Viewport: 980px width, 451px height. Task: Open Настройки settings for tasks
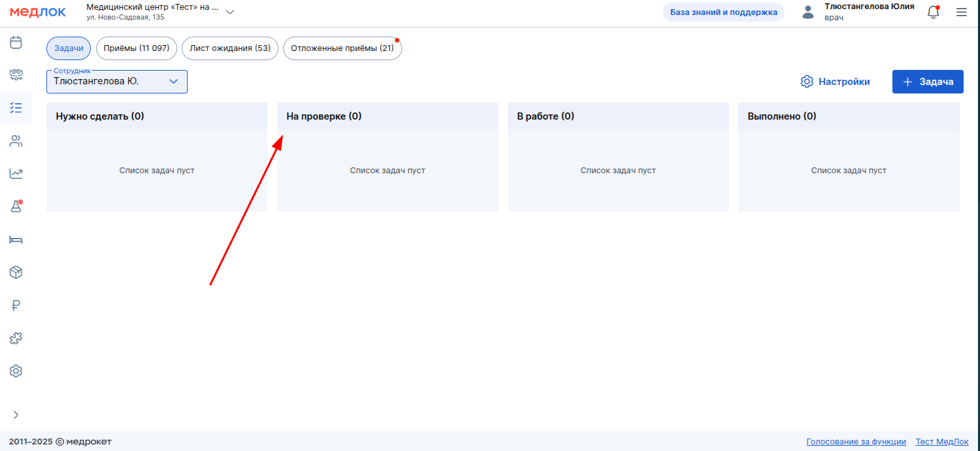point(836,82)
